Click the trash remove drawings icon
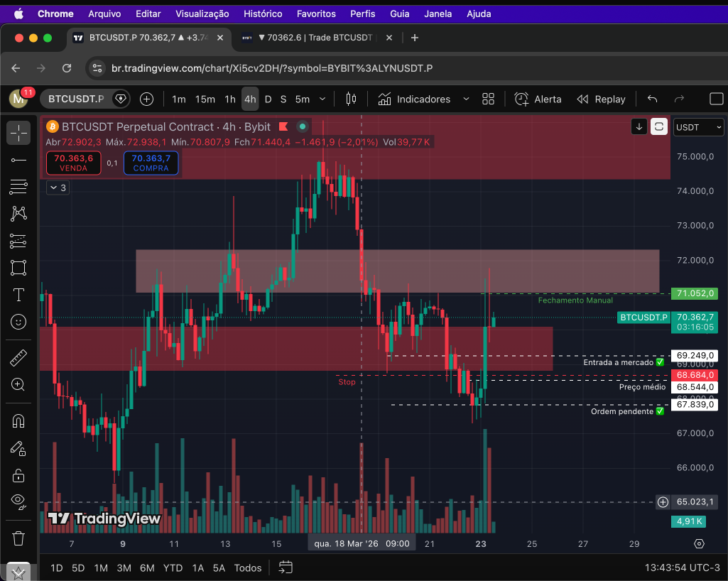 (18, 538)
